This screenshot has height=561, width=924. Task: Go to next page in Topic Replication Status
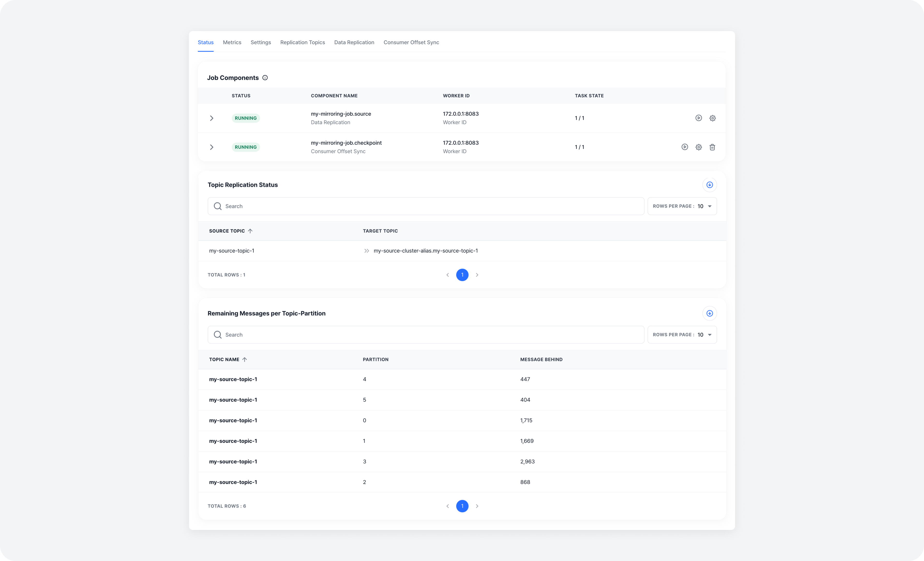(477, 275)
